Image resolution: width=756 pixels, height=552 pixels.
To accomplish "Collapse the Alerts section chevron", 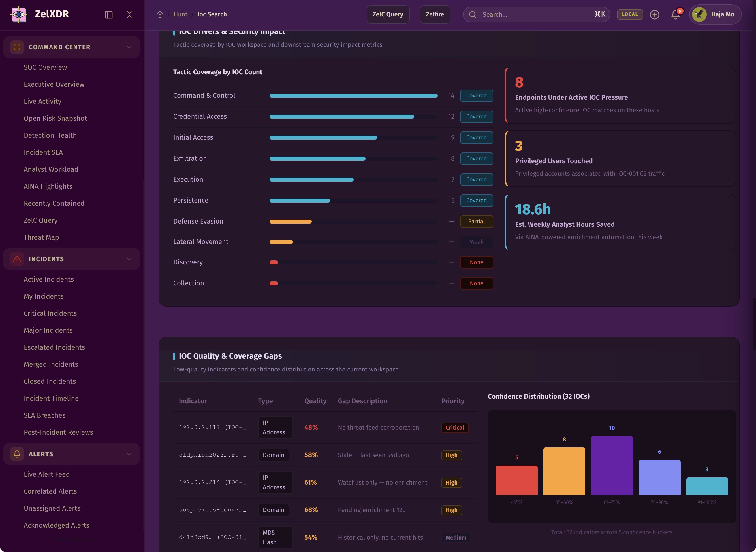I will click(x=129, y=454).
